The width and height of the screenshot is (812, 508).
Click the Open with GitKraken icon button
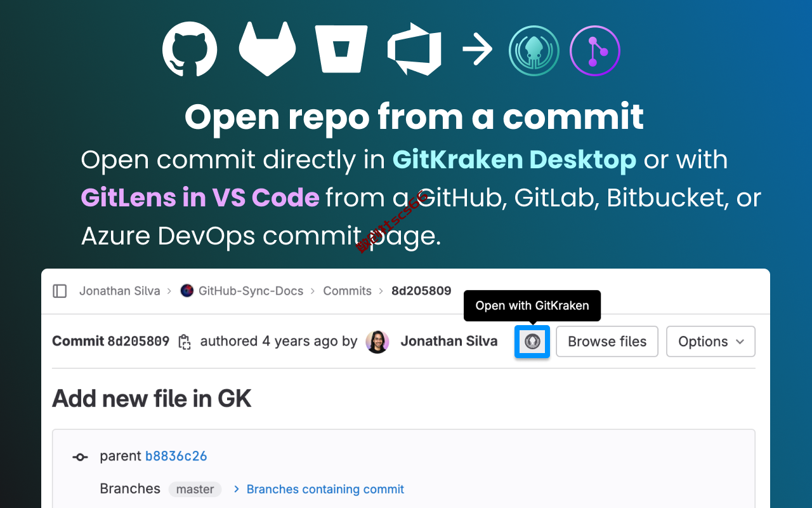[x=532, y=342]
